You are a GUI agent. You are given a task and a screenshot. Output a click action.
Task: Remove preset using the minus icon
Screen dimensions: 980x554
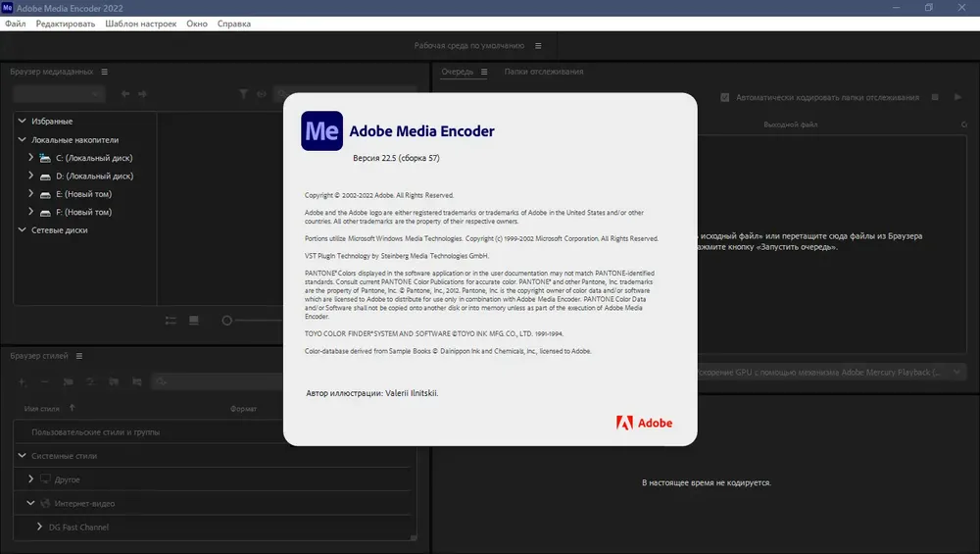coord(44,381)
